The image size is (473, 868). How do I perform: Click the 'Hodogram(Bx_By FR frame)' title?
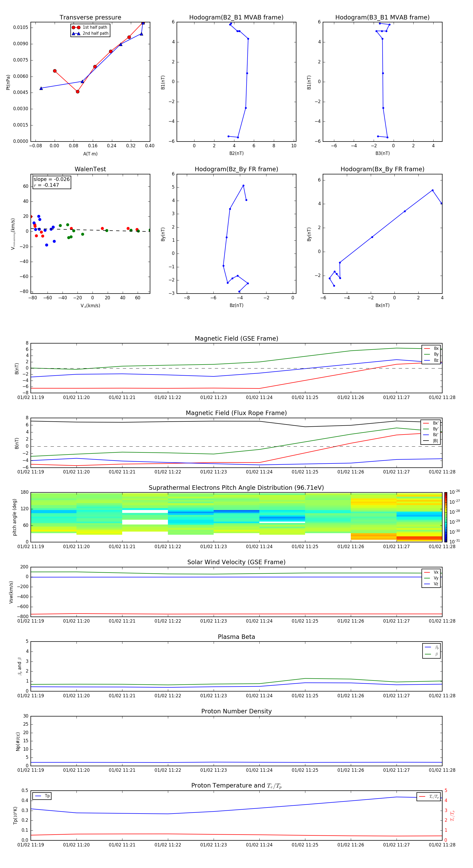[382, 169]
